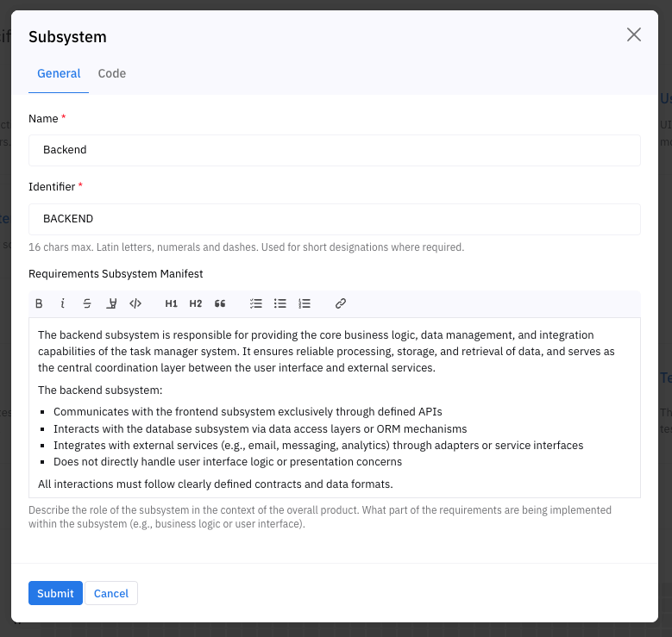The width and height of the screenshot is (672, 637).
Task: Add a hyperlink using the link icon
Action: pyautogui.click(x=341, y=303)
